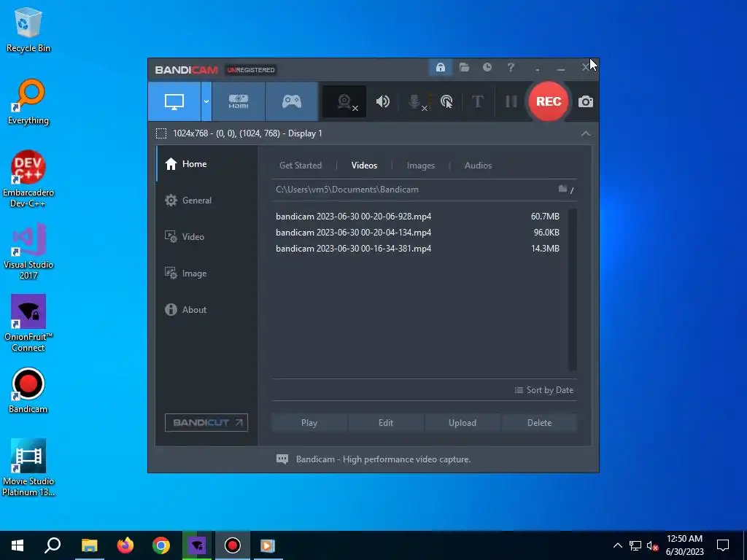Toggle the speaker sound recording icon

pyautogui.click(x=383, y=101)
